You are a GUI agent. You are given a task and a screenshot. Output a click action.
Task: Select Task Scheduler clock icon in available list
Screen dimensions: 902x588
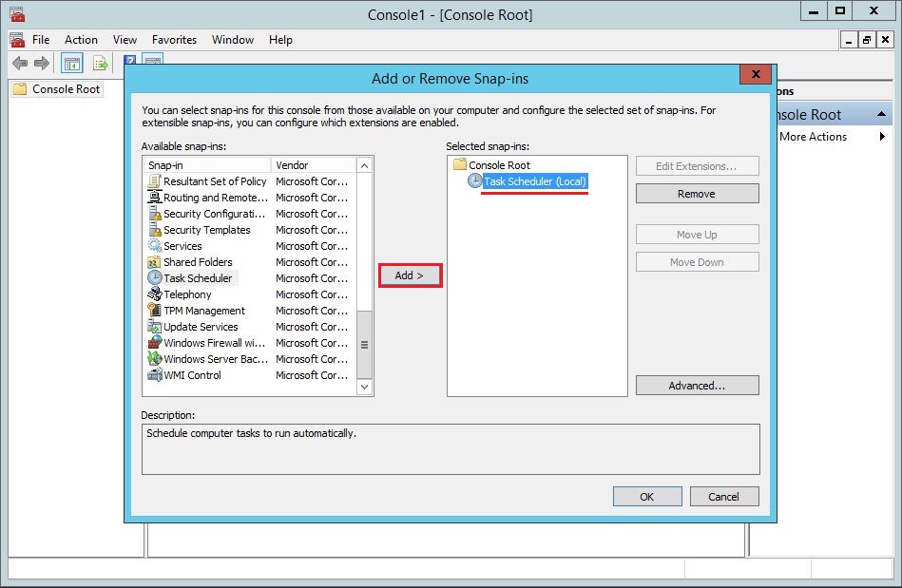[x=154, y=278]
